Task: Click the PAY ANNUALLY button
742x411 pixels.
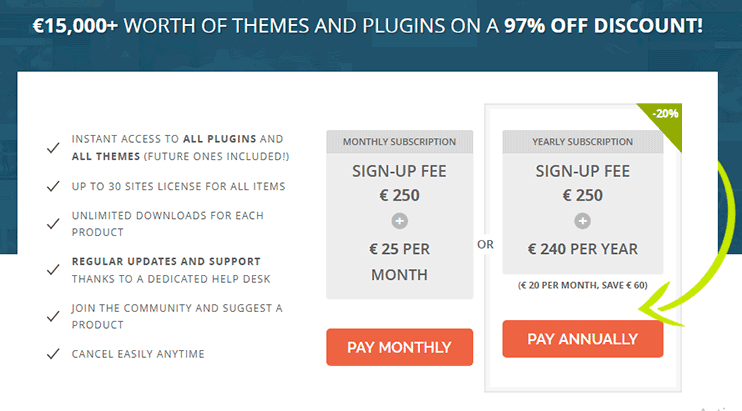Action: pyautogui.click(x=583, y=339)
